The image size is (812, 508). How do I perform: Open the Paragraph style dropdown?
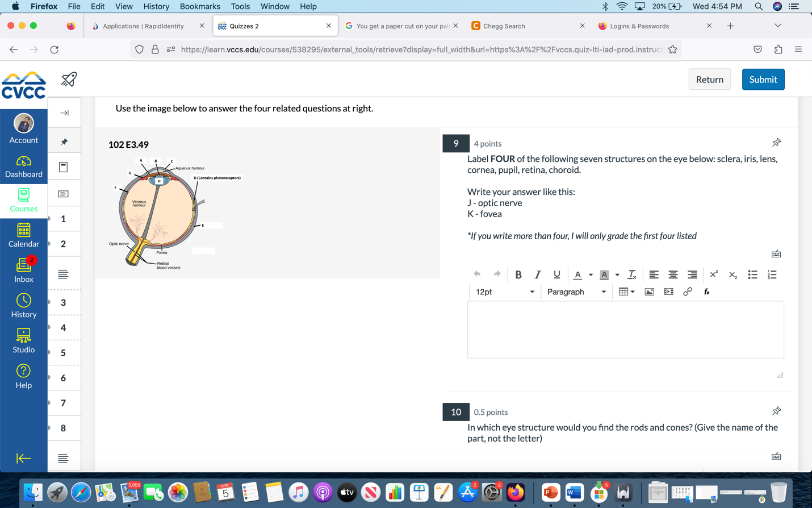pos(576,292)
